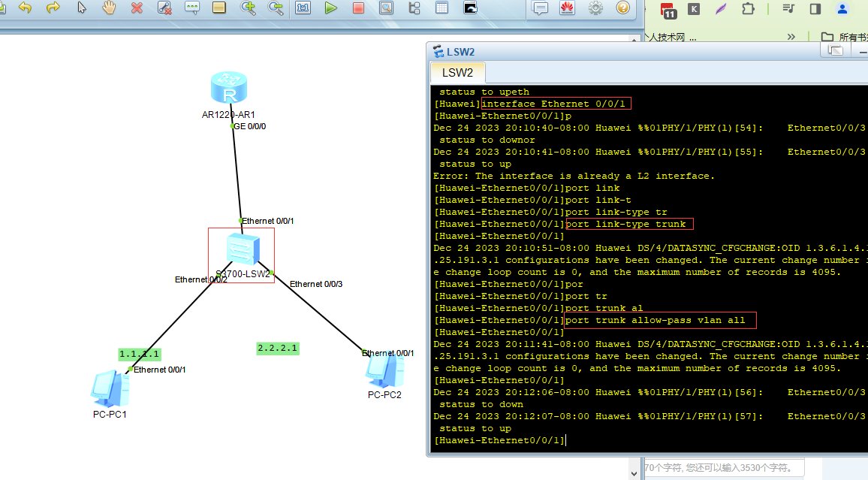
Task: Toggle the browser side panel
Action: [815, 9]
